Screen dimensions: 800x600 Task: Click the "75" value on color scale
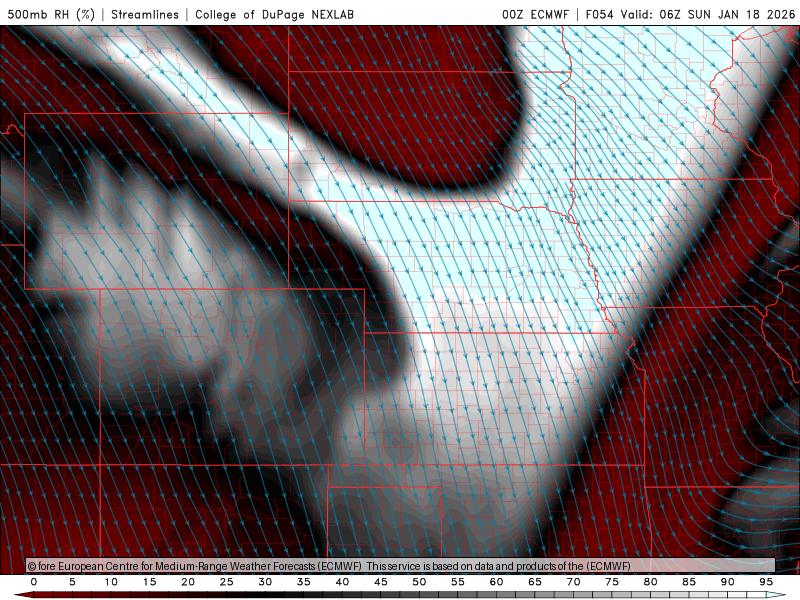(612, 582)
